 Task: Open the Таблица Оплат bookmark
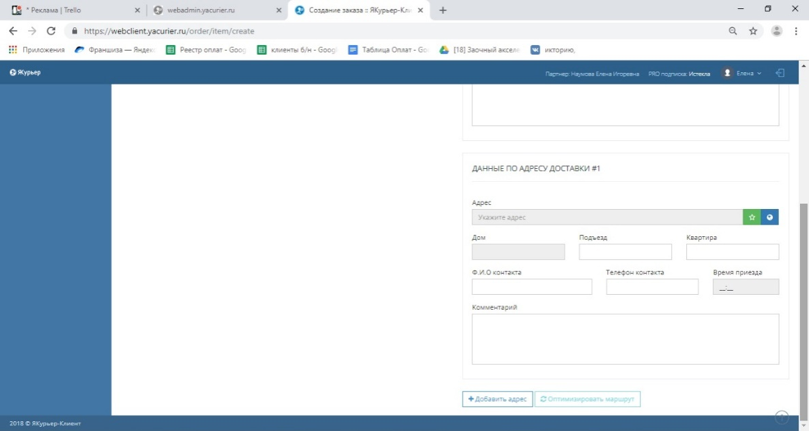coord(389,49)
